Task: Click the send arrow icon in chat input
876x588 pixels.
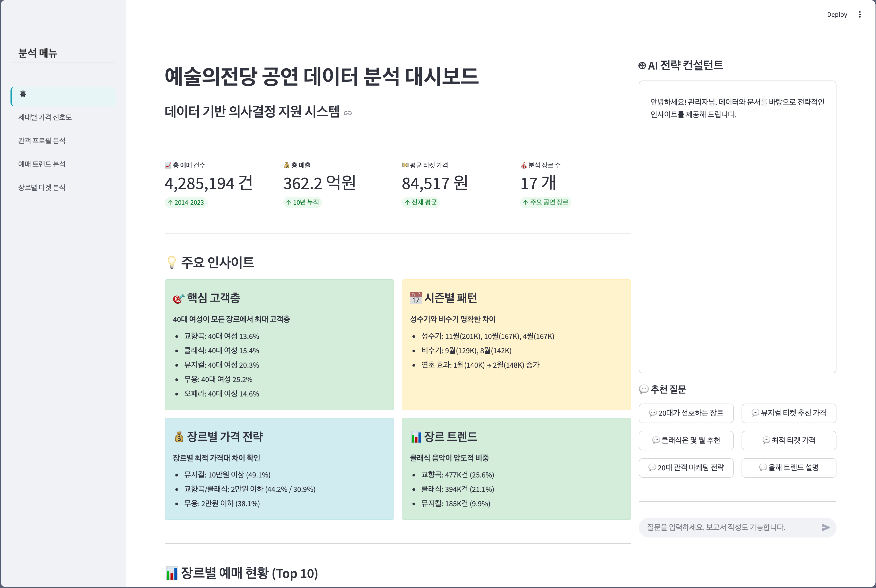Action: coord(825,527)
